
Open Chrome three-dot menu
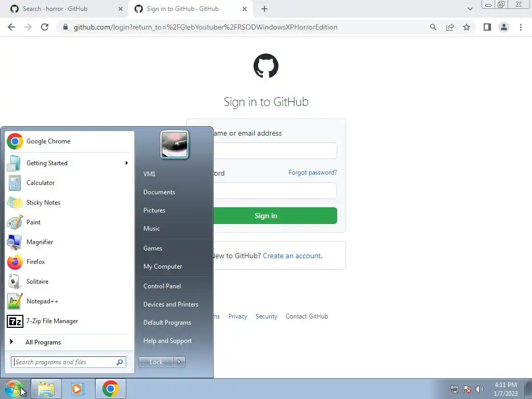[x=521, y=27]
